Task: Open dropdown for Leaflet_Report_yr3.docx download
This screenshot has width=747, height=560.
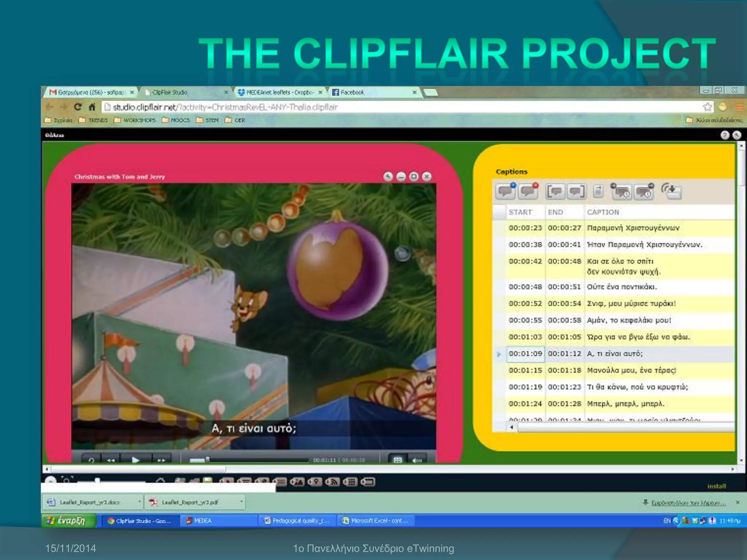Action: [x=139, y=502]
